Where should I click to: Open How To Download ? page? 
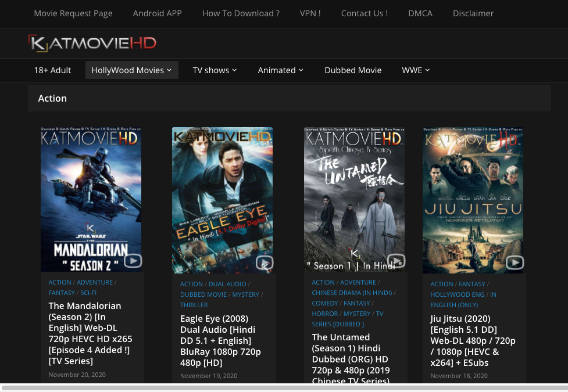pyautogui.click(x=241, y=13)
